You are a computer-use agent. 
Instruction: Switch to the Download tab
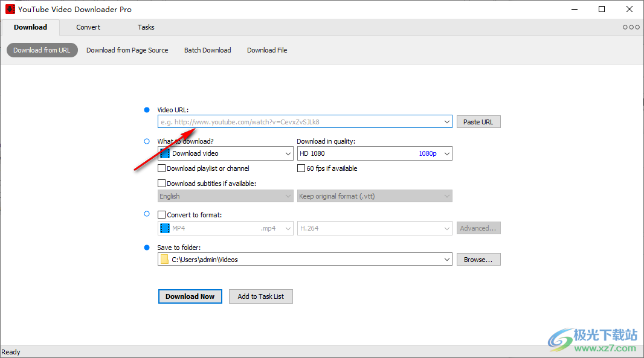click(30, 27)
